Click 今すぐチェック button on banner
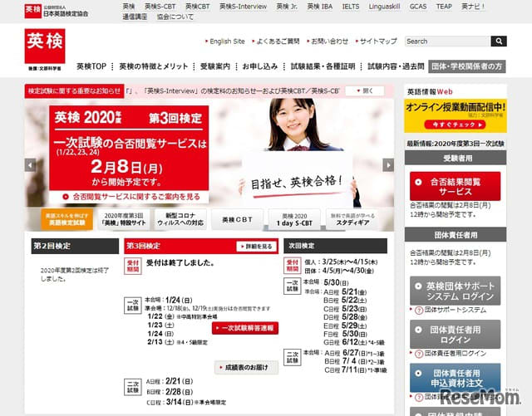This screenshot has width=532, height=416. click(x=455, y=125)
